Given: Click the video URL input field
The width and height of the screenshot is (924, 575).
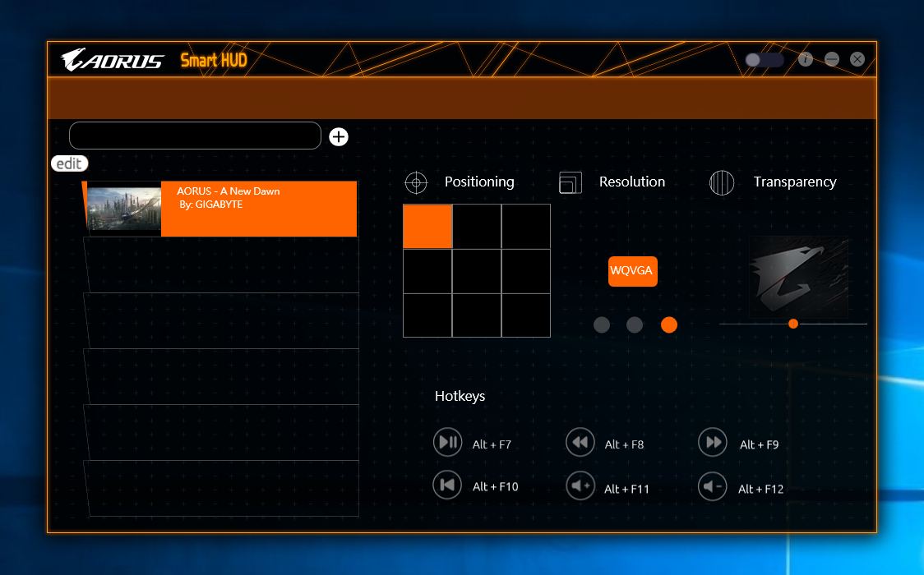Looking at the screenshot, I should tap(195, 136).
